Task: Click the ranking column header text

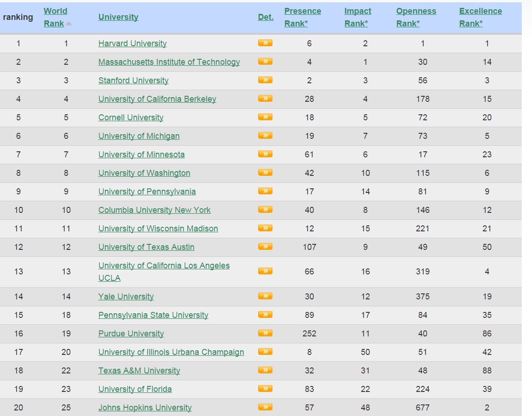Action: (18, 17)
